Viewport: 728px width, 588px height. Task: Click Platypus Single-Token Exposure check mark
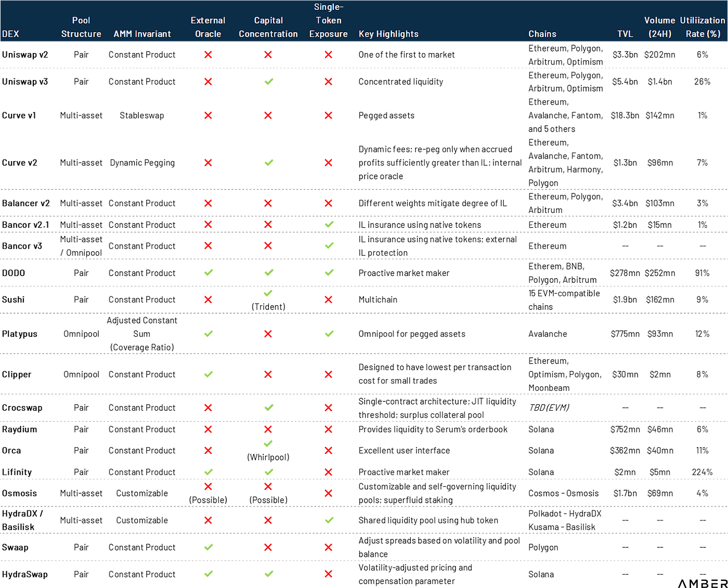(329, 334)
